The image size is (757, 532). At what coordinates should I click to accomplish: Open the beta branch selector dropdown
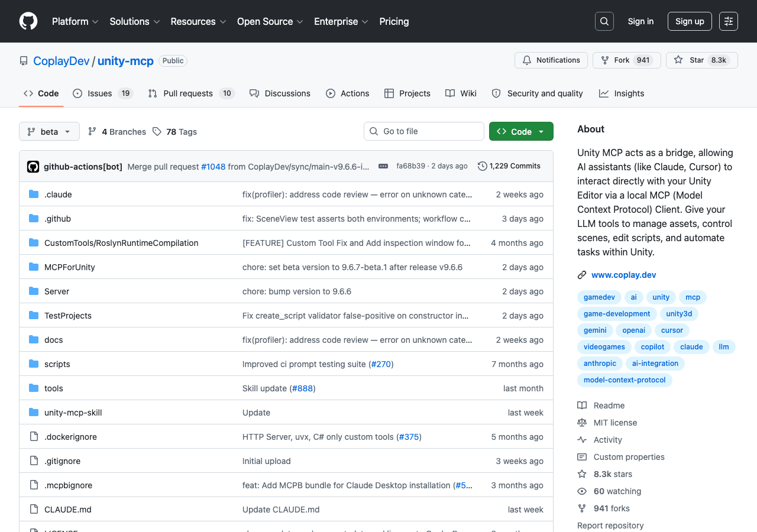pos(49,132)
